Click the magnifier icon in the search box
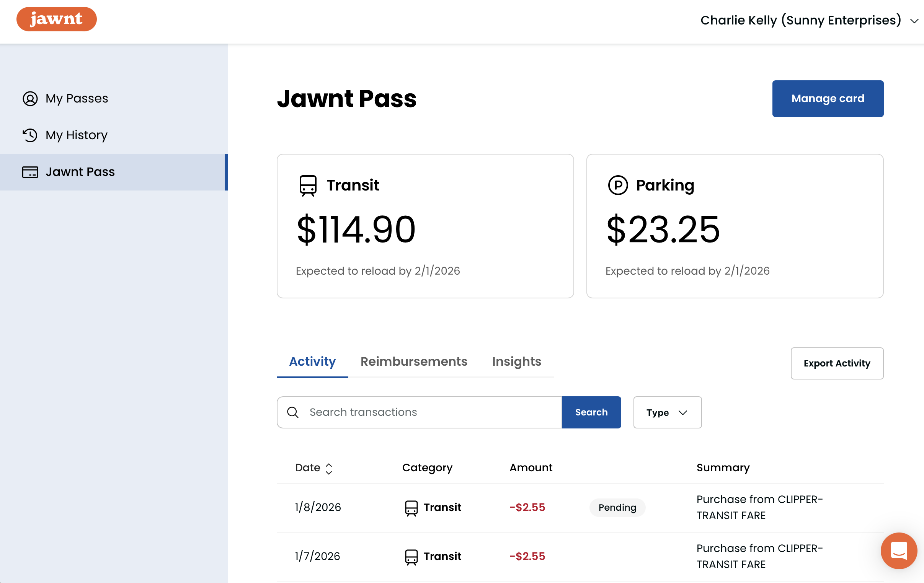The width and height of the screenshot is (924, 583). pos(293,412)
